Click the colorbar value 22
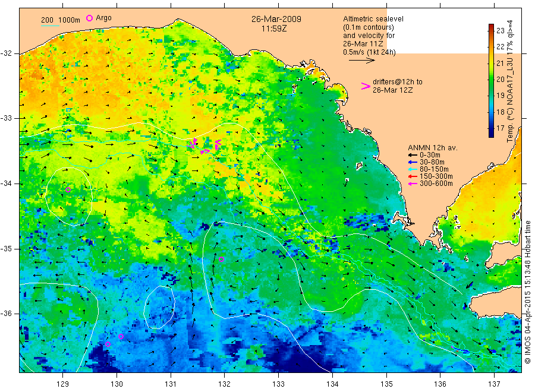 501,47
